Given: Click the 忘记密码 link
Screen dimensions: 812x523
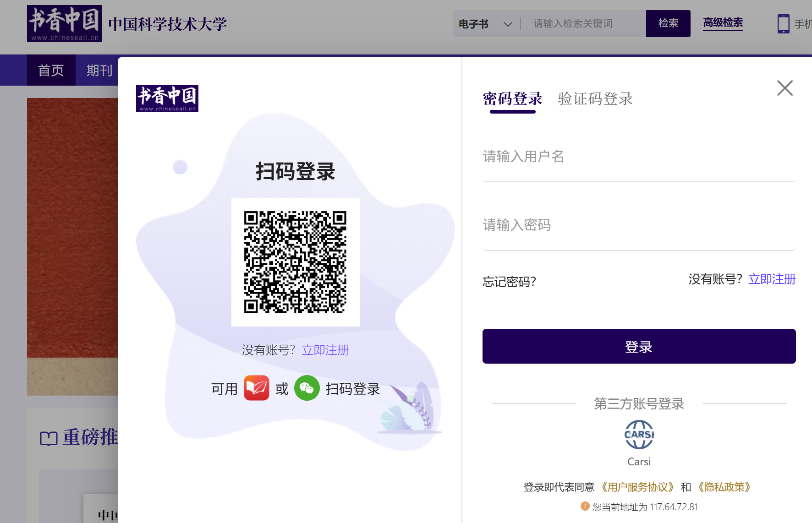Looking at the screenshot, I should point(509,282).
